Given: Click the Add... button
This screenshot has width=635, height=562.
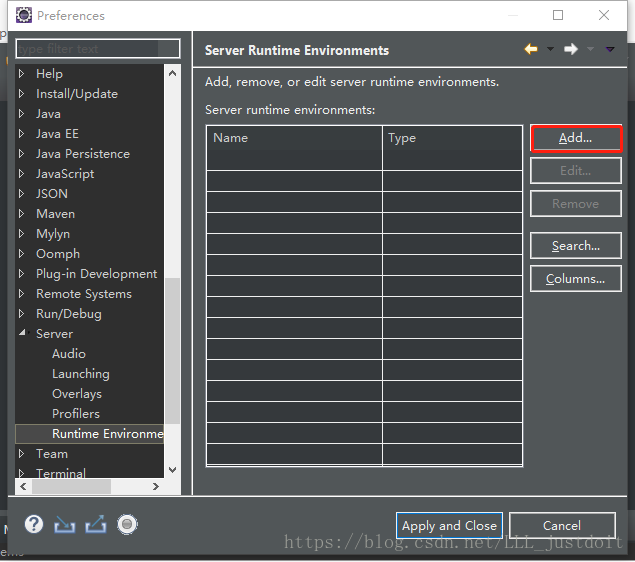Looking at the screenshot, I should [575, 138].
